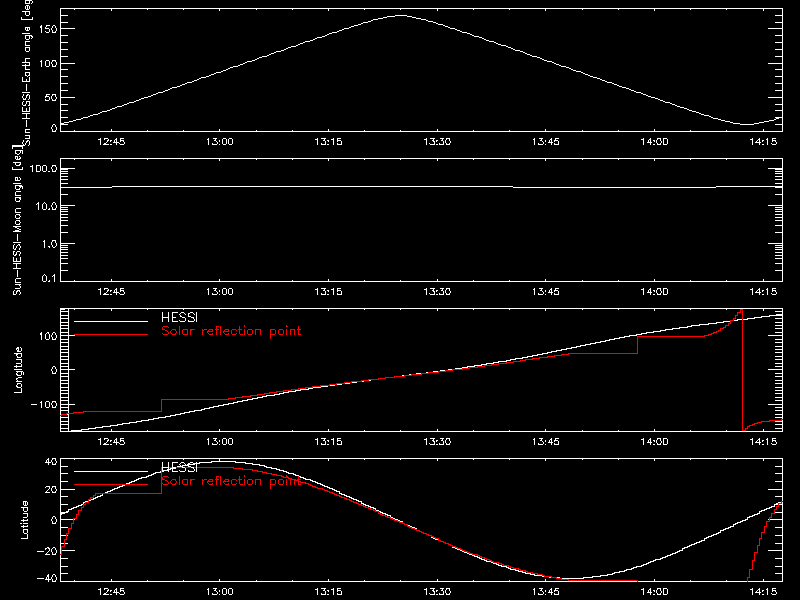800x600 pixels.
Task: Click the 100 tick on Longitude plot
Action: [48, 336]
